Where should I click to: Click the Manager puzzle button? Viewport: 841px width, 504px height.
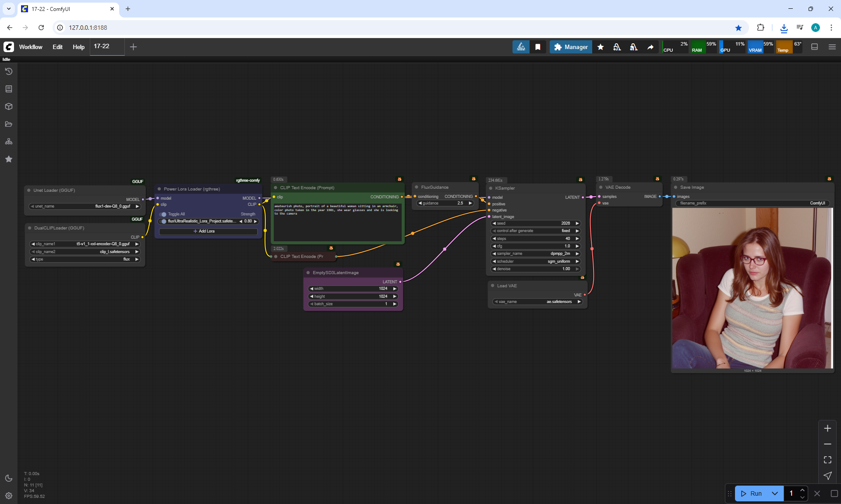tap(571, 47)
